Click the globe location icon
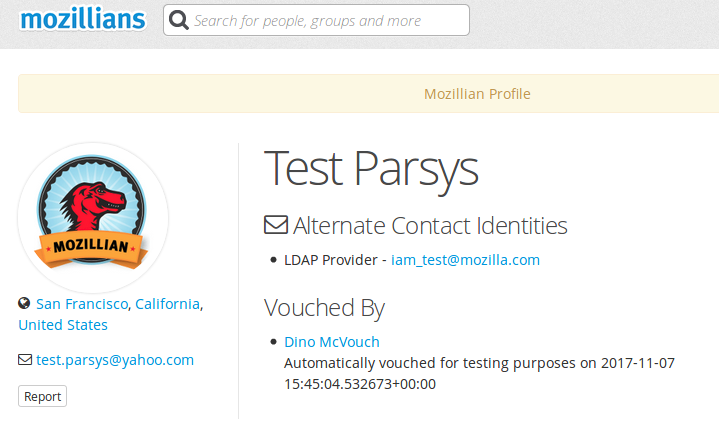Viewport: 719px width, 440px height. (x=24, y=303)
